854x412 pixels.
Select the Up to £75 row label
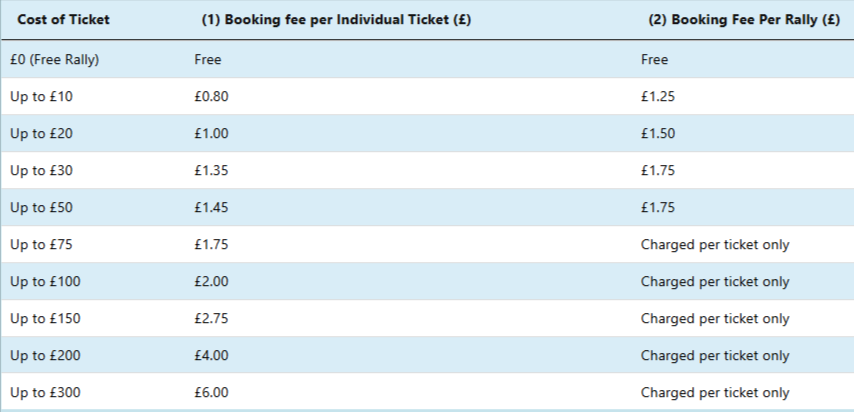40,244
